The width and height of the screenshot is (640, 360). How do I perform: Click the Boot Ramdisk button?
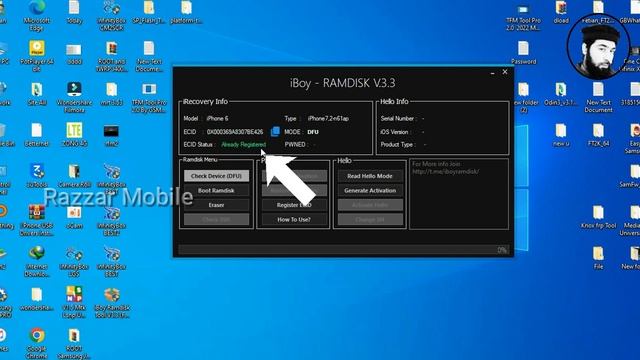216,191
